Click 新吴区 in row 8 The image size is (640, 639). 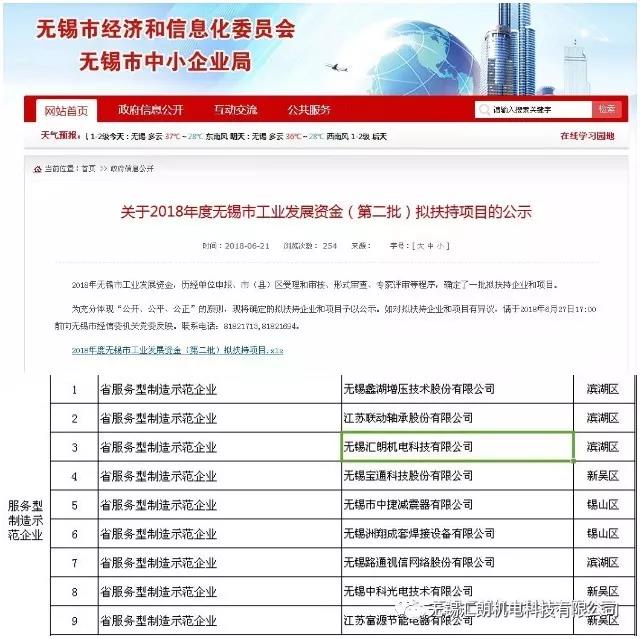click(x=603, y=591)
